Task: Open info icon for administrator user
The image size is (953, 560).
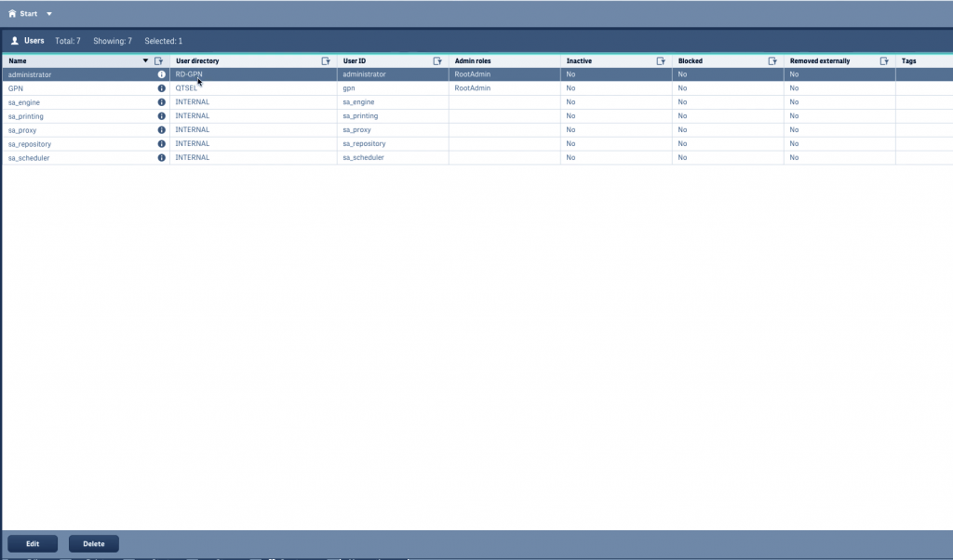Action: tap(162, 74)
